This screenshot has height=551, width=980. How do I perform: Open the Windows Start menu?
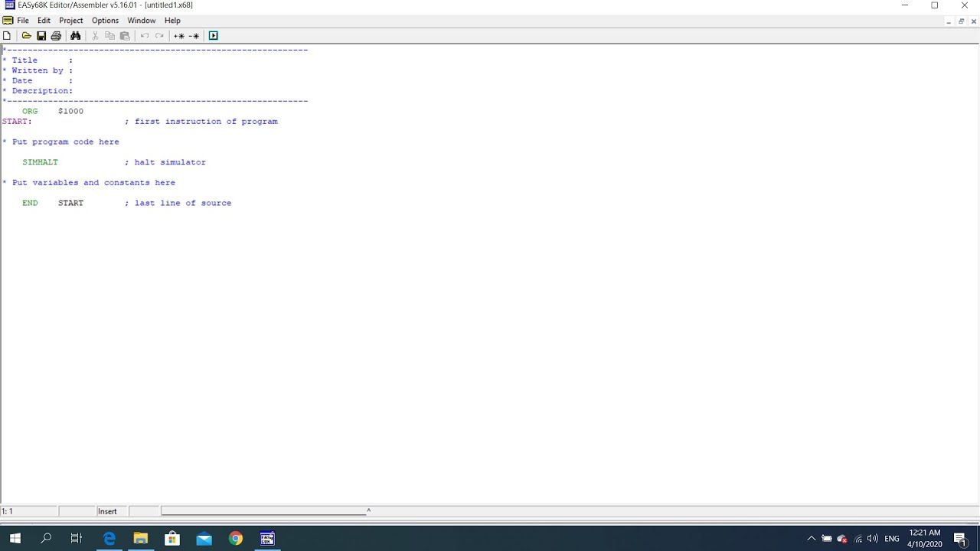15,539
